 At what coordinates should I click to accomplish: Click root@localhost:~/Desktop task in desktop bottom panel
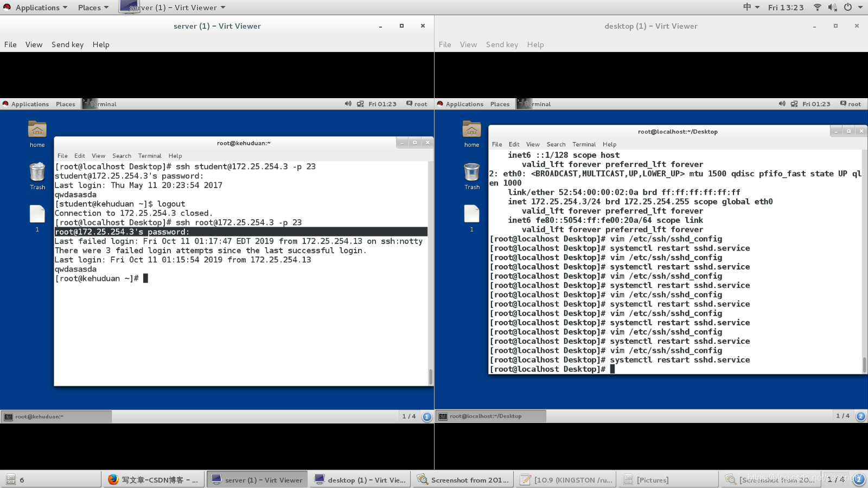click(491, 416)
